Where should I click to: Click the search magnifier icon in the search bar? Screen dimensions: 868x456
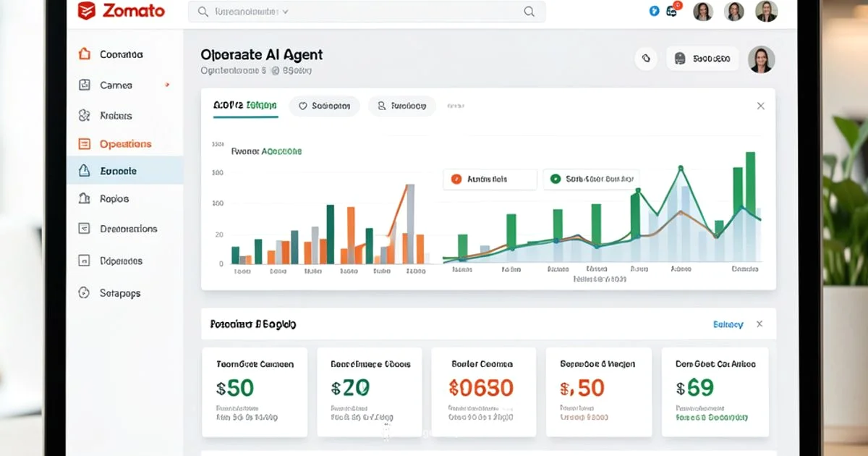pyautogui.click(x=529, y=11)
